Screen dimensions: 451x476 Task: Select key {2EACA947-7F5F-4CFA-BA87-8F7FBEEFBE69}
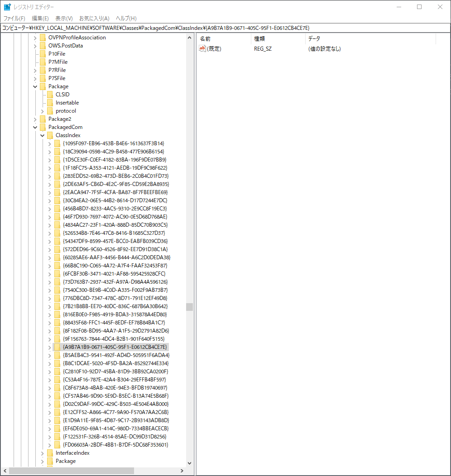coord(115,192)
